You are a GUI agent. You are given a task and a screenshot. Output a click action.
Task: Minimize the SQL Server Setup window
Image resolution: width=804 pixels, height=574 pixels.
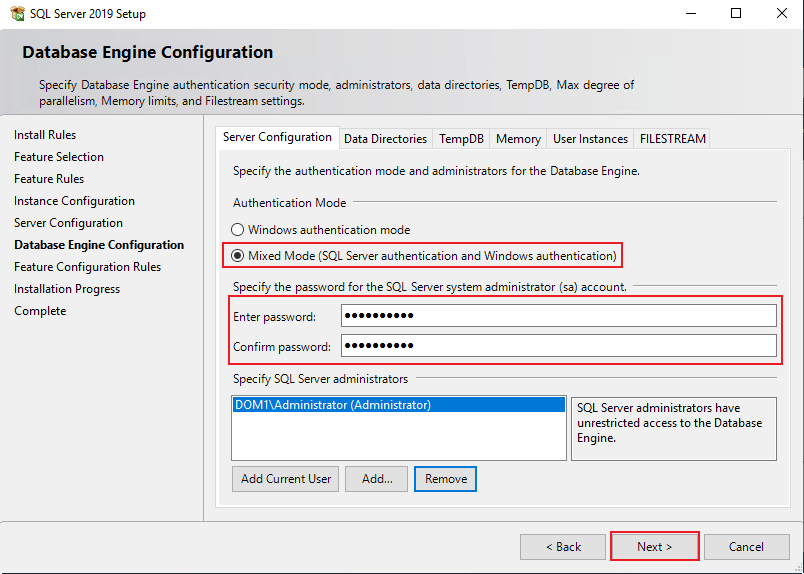point(691,13)
